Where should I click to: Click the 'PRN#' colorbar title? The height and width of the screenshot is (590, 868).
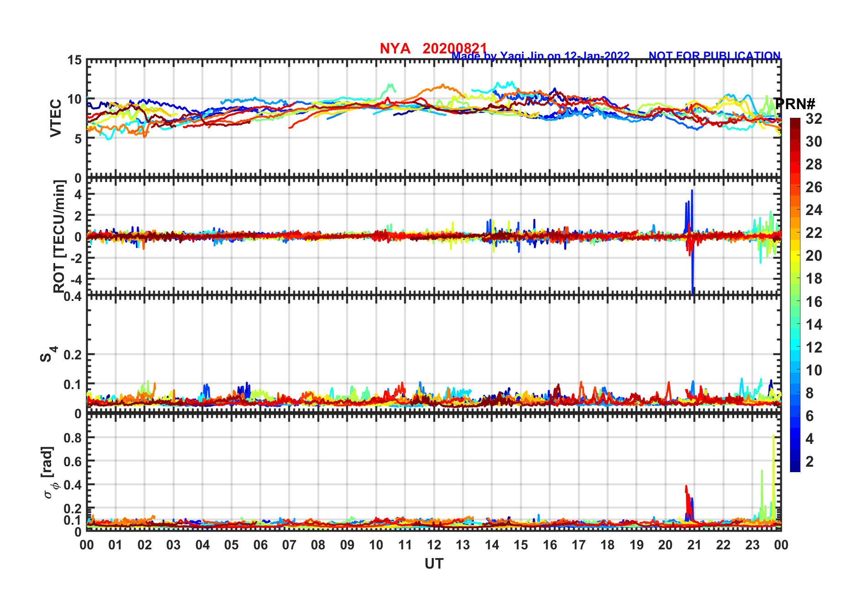tap(795, 104)
